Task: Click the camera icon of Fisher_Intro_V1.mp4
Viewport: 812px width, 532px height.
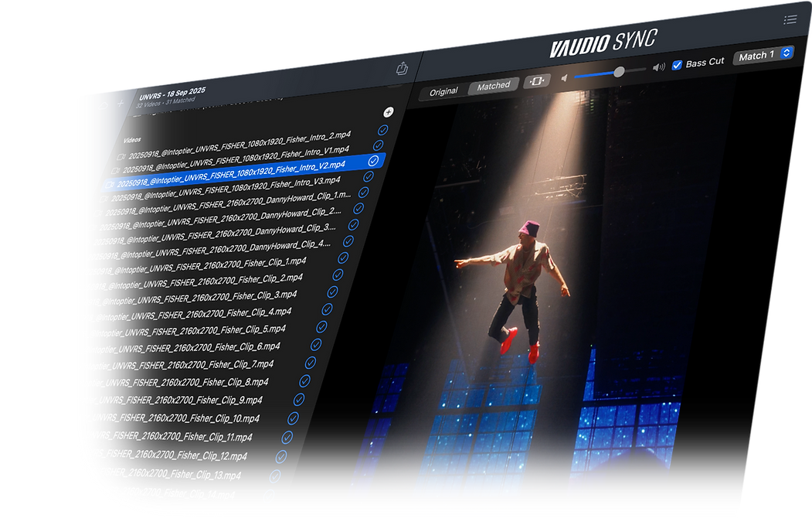Action: tap(116, 170)
